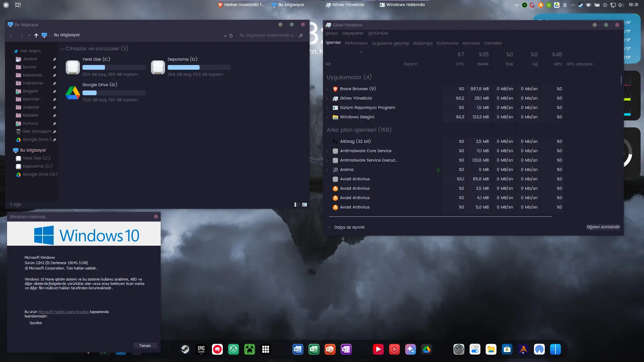Image resolution: width=644 pixels, height=362 pixels.
Task: Unpin Belgeler from Hızlı erişim
Action: (x=54, y=92)
